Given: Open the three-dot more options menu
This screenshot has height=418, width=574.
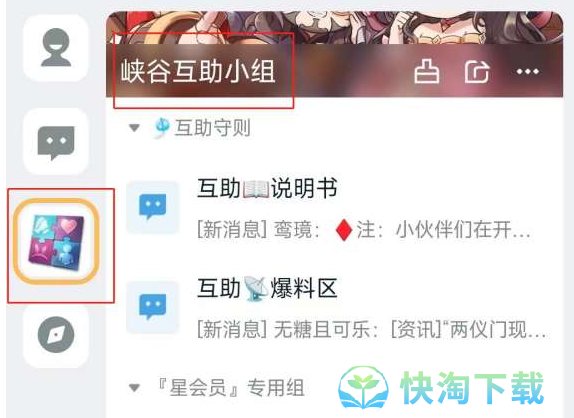Looking at the screenshot, I should (x=528, y=71).
